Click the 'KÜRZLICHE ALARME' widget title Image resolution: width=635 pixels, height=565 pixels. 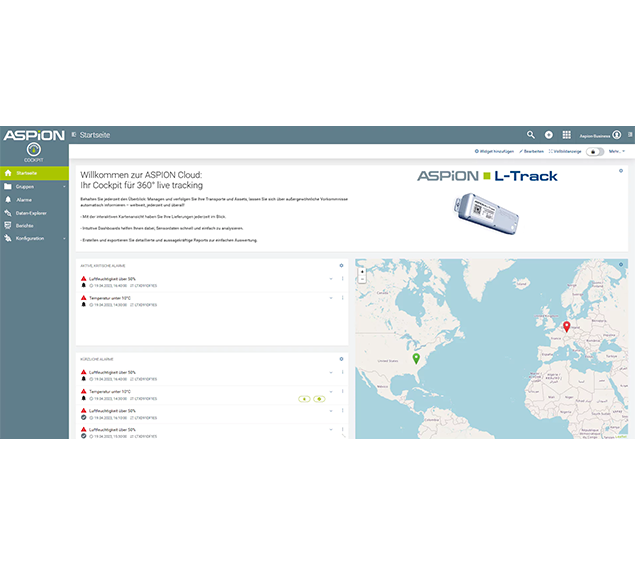[97, 359]
